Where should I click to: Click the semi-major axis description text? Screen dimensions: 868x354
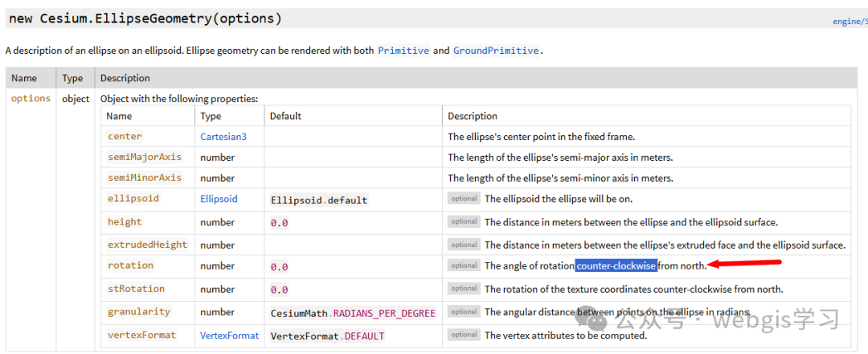click(x=560, y=158)
